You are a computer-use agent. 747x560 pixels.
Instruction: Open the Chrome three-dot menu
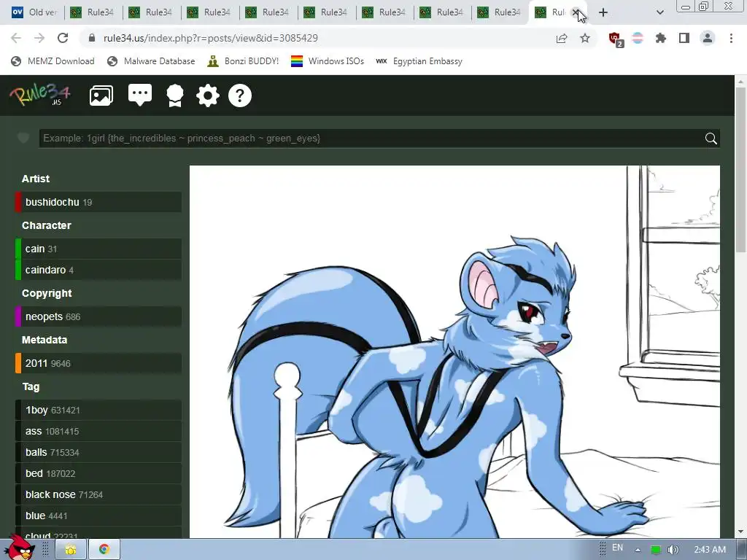point(731,38)
